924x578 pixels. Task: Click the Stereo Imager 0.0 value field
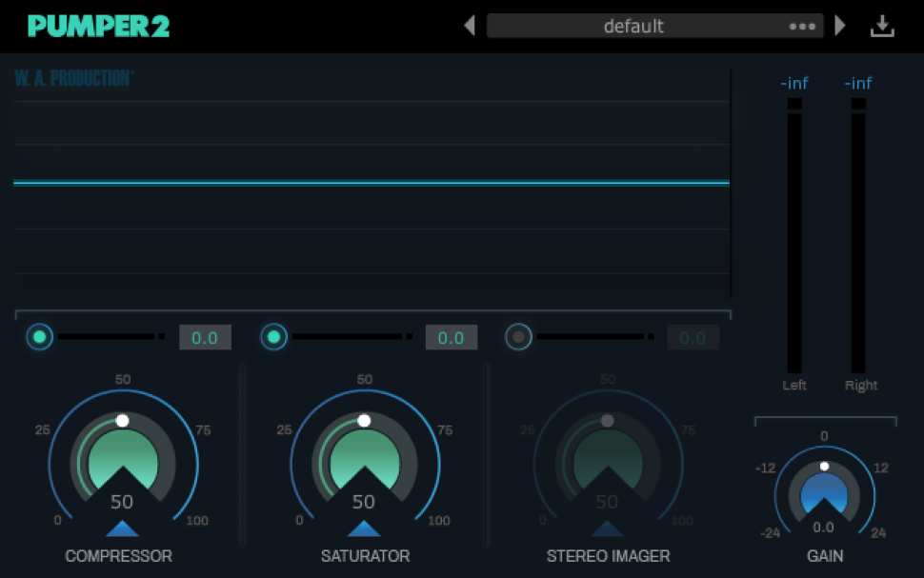pyautogui.click(x=693, y=338)
